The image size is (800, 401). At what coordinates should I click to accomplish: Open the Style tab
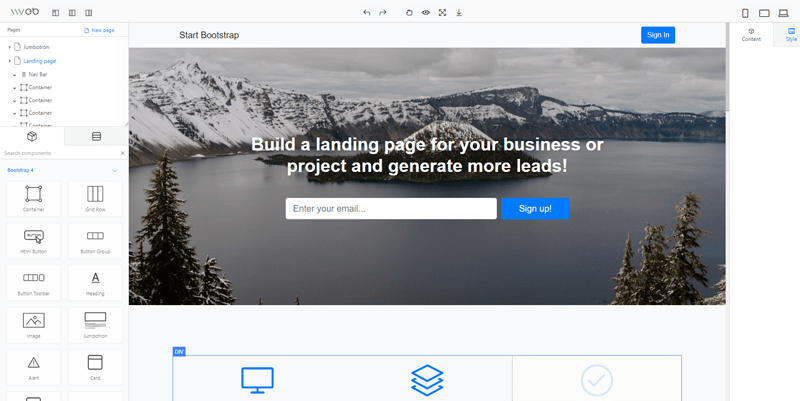[x=791, y=35]
